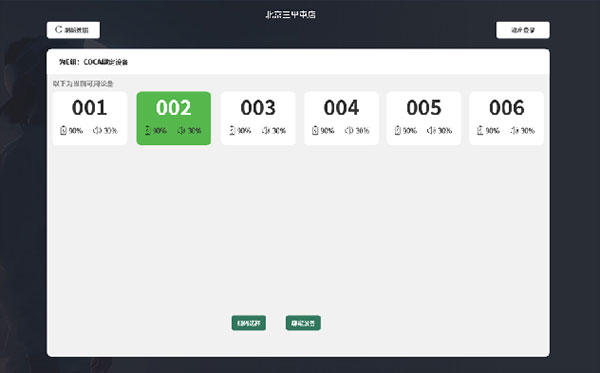Click the white logout button at top right
600x373 pixels.
[523, 30]
